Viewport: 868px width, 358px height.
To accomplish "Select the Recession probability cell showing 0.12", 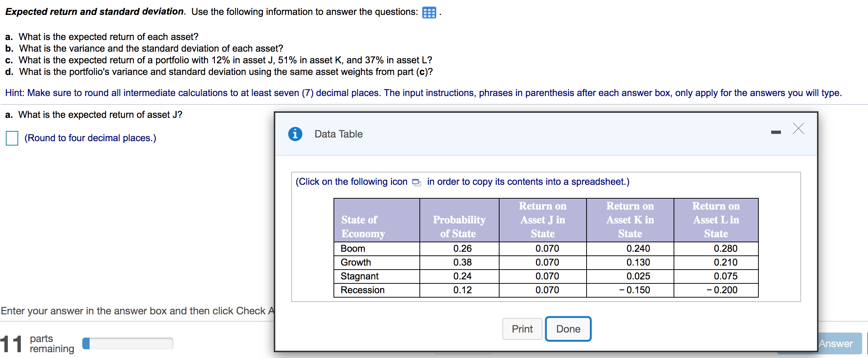I will click(x=462, y=290).
